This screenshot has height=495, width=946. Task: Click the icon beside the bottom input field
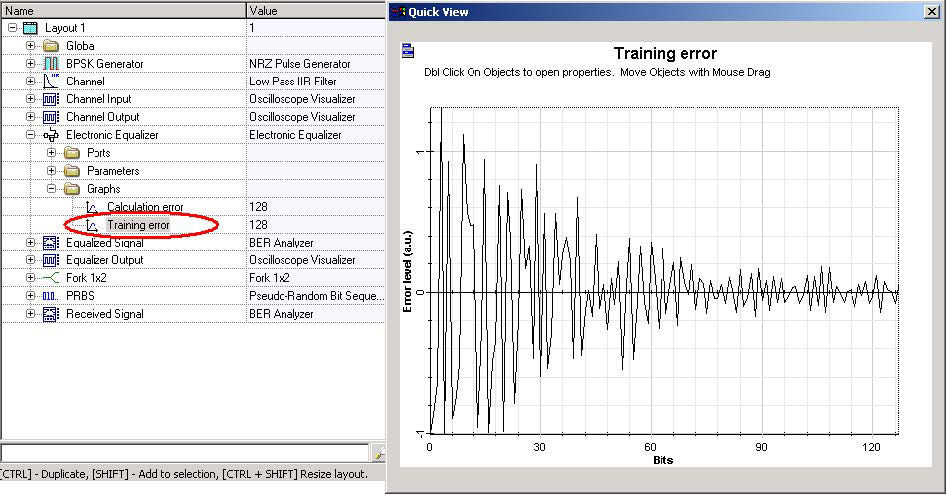click(x=379, y=452)
